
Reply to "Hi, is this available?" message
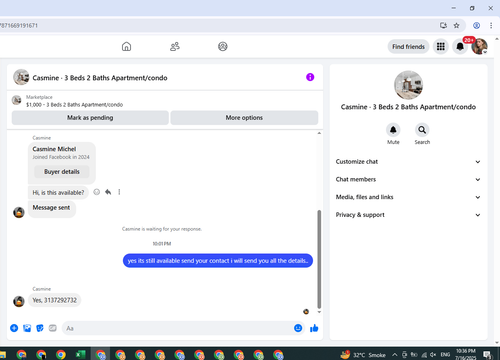(x=108, y=192)
